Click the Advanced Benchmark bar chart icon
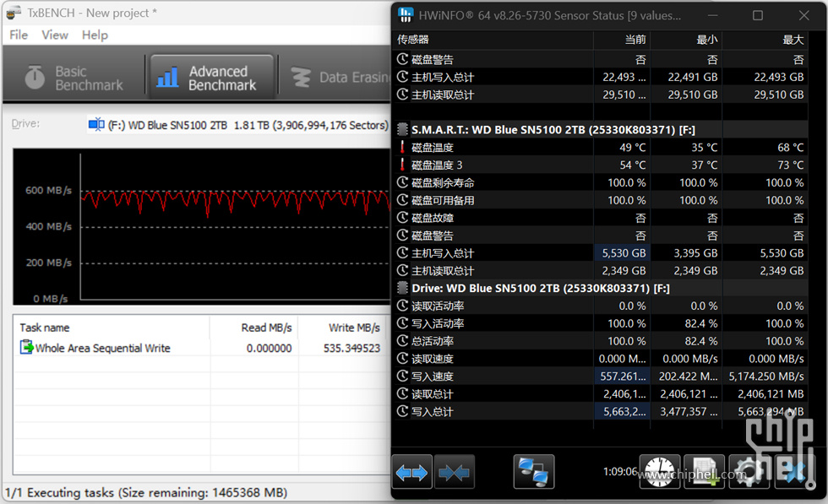This screenshot has height=504, width=828. coord(168,78)
